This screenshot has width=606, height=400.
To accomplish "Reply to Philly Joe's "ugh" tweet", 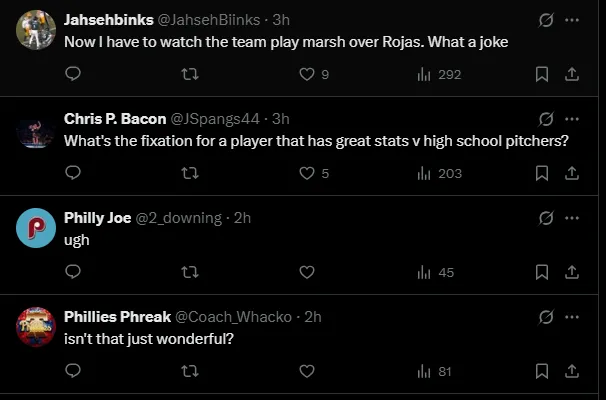I will (x=73, y=272).
